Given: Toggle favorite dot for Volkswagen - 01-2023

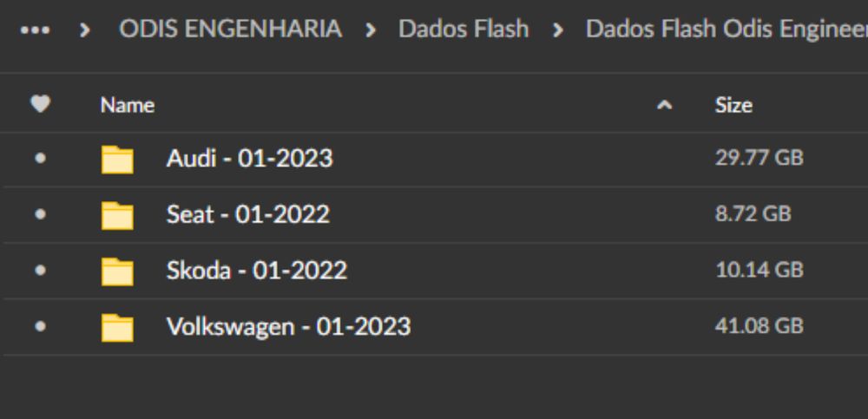Looking at the screenshot, I should (41, 328).
